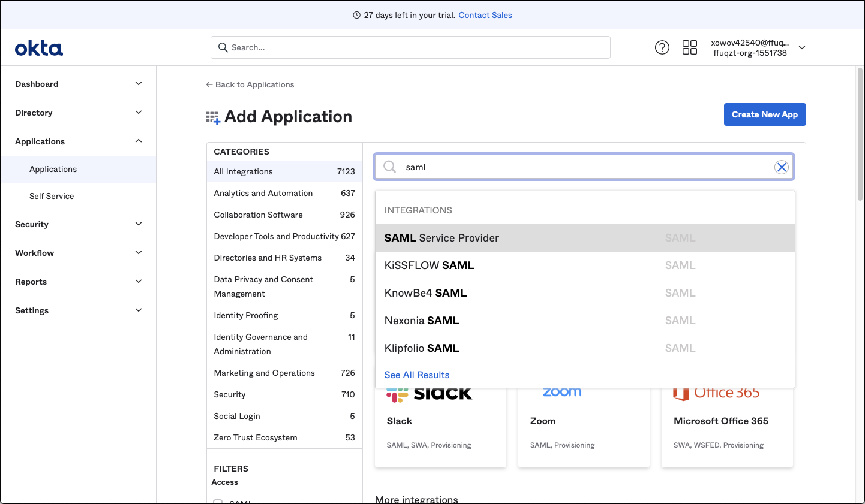Select Marketing and Operations category

pos(284,373)
